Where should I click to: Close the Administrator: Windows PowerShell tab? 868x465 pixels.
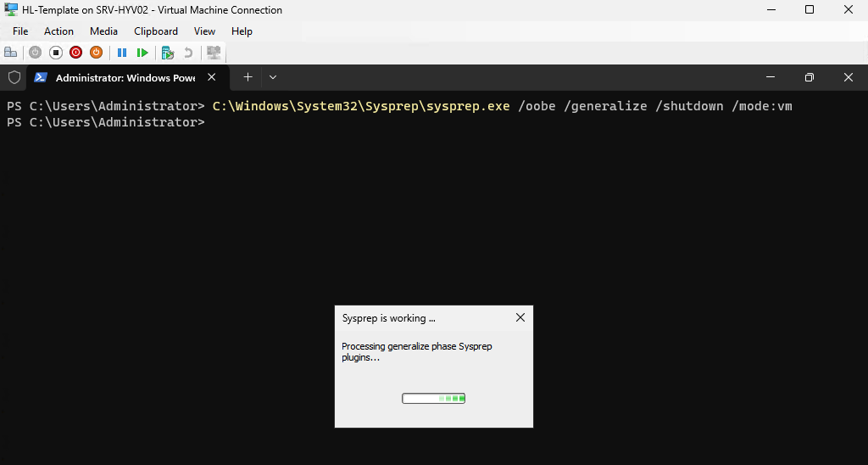(212, 77)
